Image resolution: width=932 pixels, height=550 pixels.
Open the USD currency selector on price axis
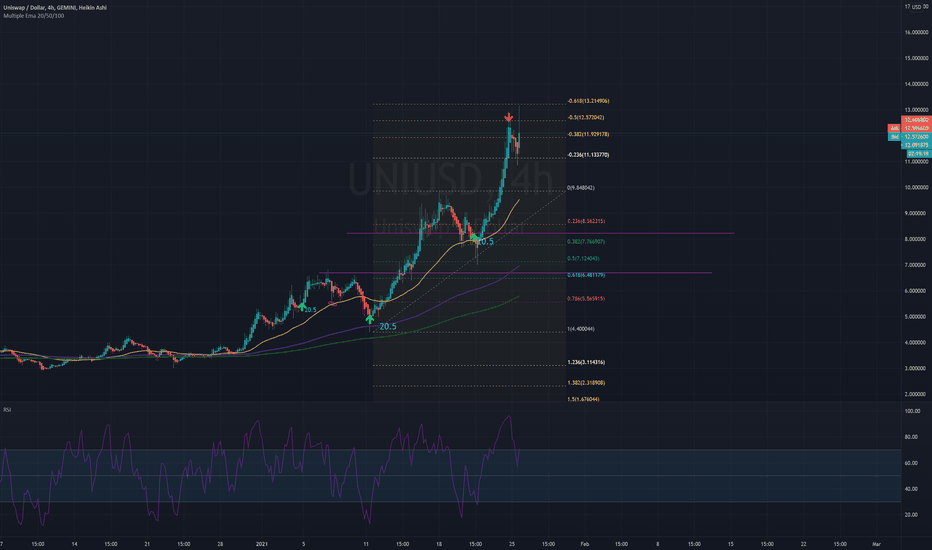point(916,7)
